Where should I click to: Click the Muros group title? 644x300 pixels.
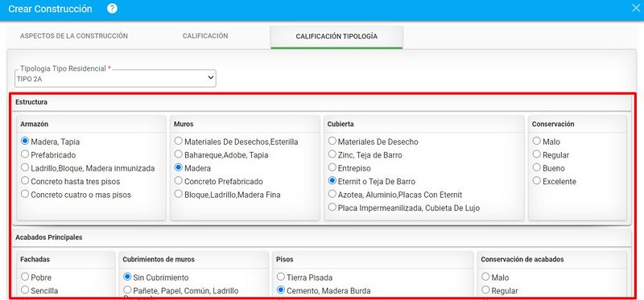pos(184,124)
